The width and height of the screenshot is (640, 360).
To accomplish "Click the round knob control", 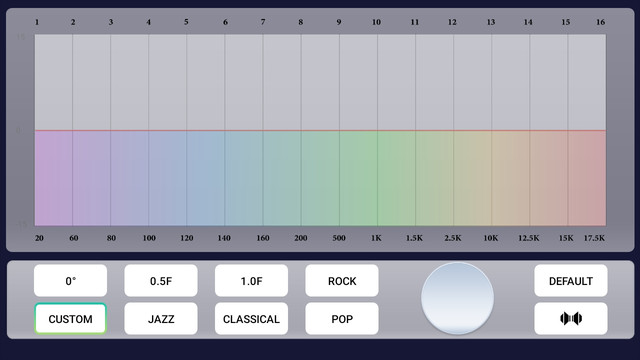I will [x=457, y=298].
